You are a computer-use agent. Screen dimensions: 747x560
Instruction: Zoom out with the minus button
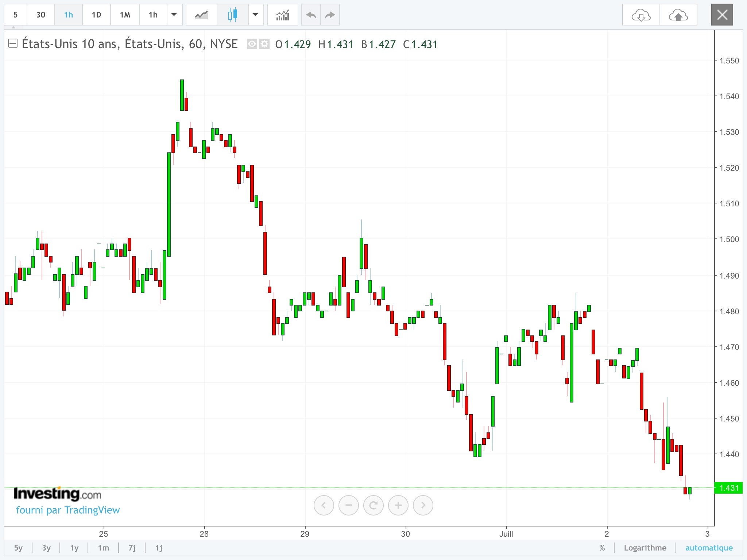click(x=348, y=505)
